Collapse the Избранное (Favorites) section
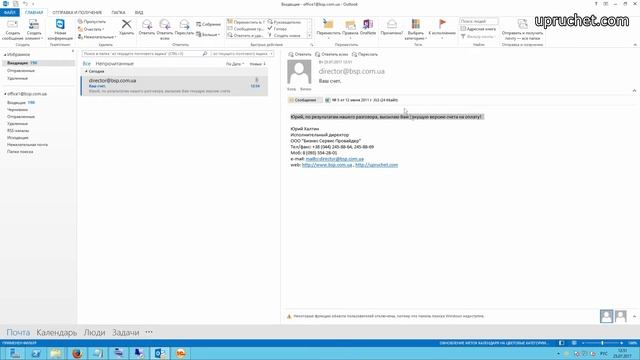The height and width of the screenshot is (360, 640). pyautogui.click(x=5, y=55)
